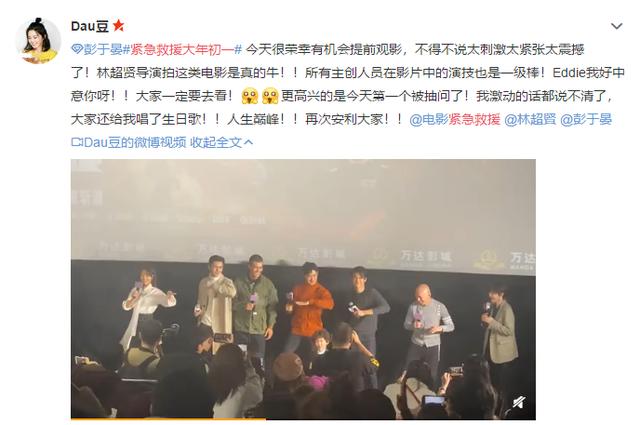Viewport: 640px width, 425px height.
Task: Click the red star badge beside Dau豆
Action: click(119, 26)
